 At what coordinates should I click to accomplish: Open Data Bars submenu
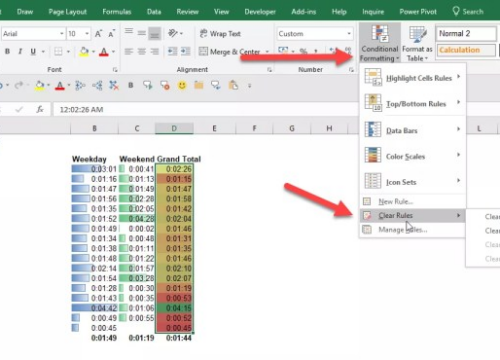(x=413, y=130)
